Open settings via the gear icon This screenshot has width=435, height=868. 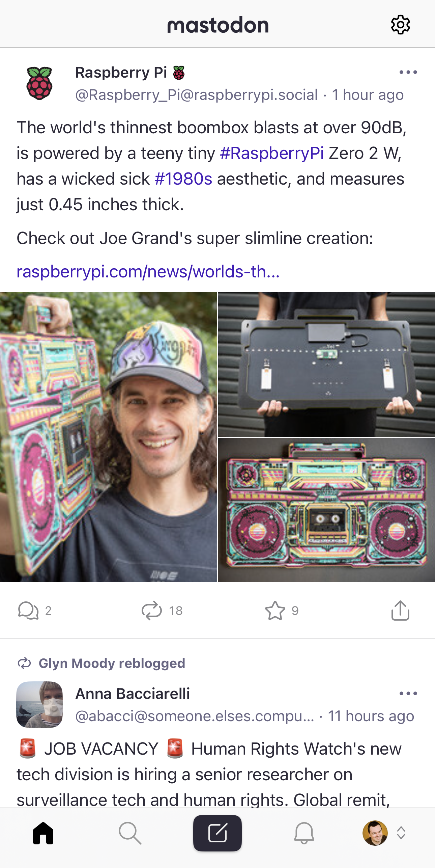400,25
